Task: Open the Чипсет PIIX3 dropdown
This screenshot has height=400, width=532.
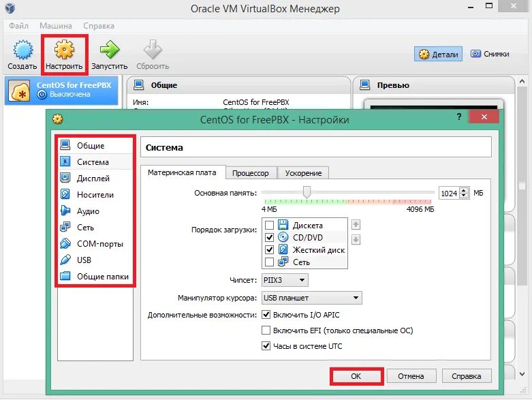Action: coord(285,280)
